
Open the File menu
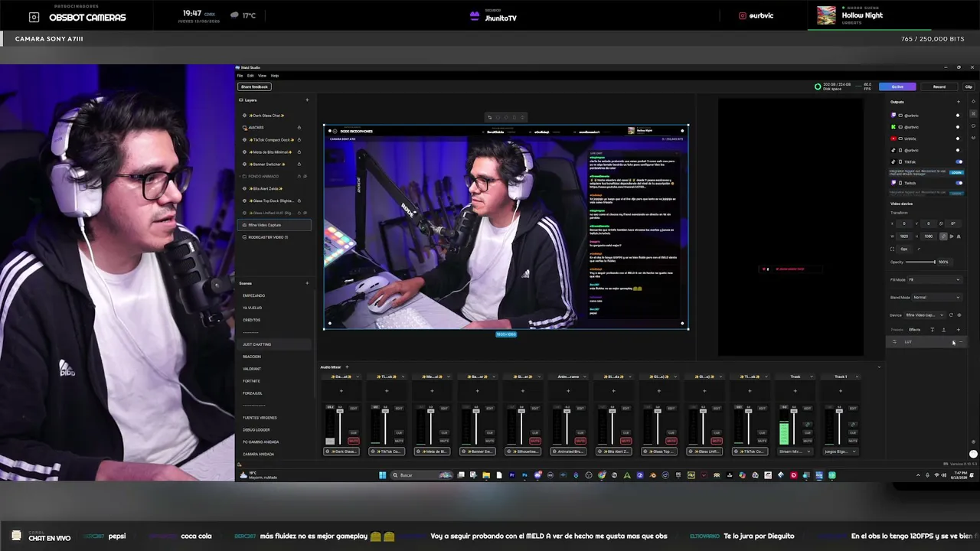click(x=240, y=76)
